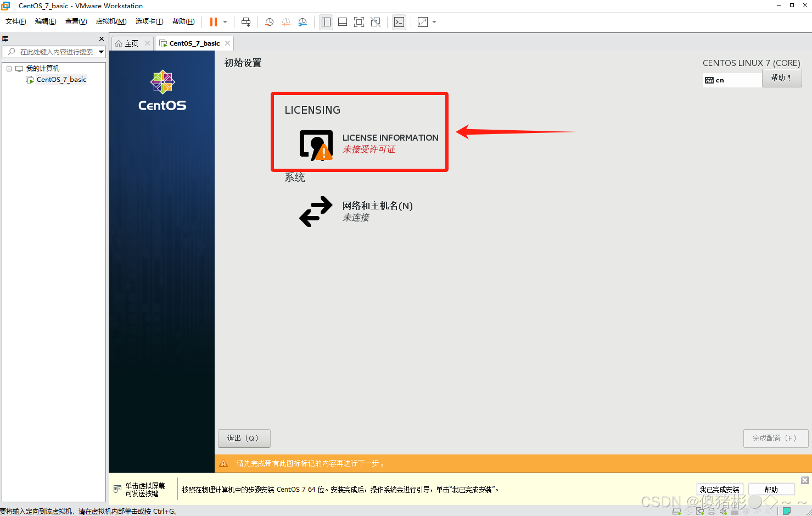812x516 pixels.
Task: Click the teal message log status icon
Action: pyautogui.click(x=787, y=512)
